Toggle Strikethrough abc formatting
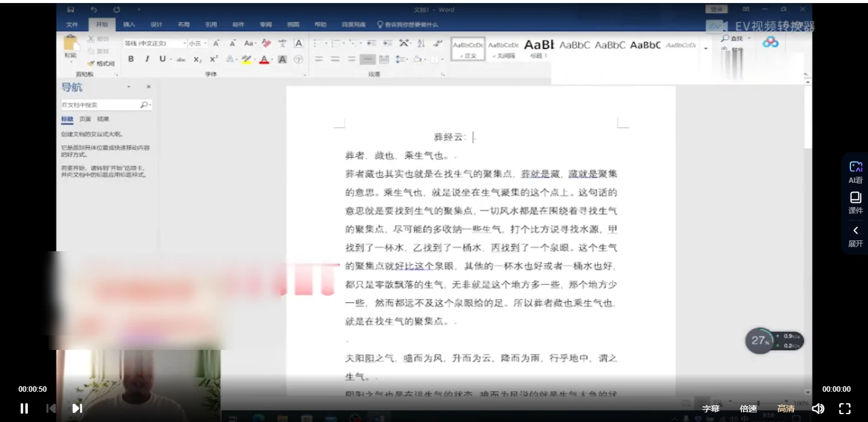 pos(181,59)
